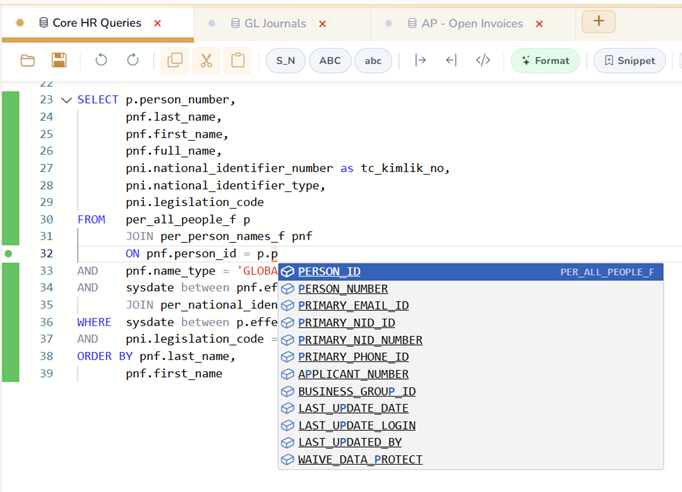Choose APPLICANT_NUMBER suggestion
682x492 pixels.
471,374
